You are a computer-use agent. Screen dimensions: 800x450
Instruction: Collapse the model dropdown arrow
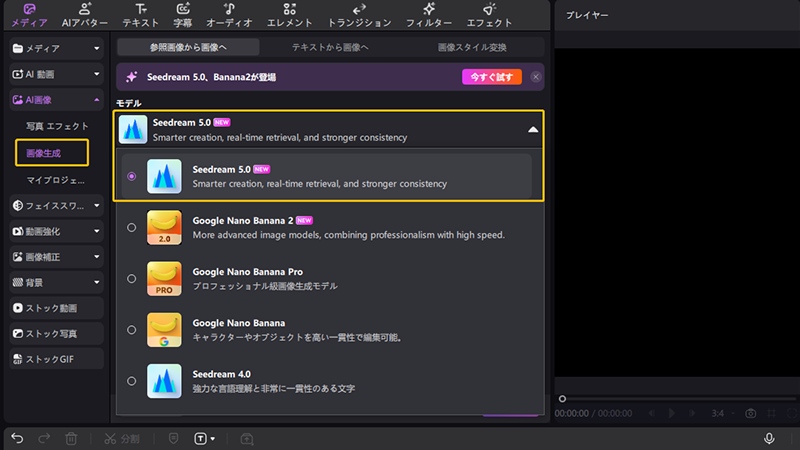tap(533, 130)
